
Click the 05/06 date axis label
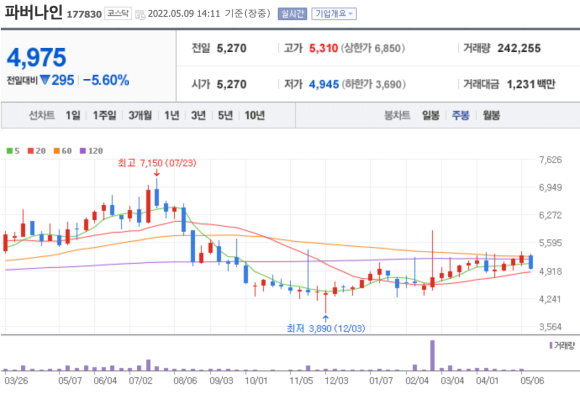(x=532, y=381)
